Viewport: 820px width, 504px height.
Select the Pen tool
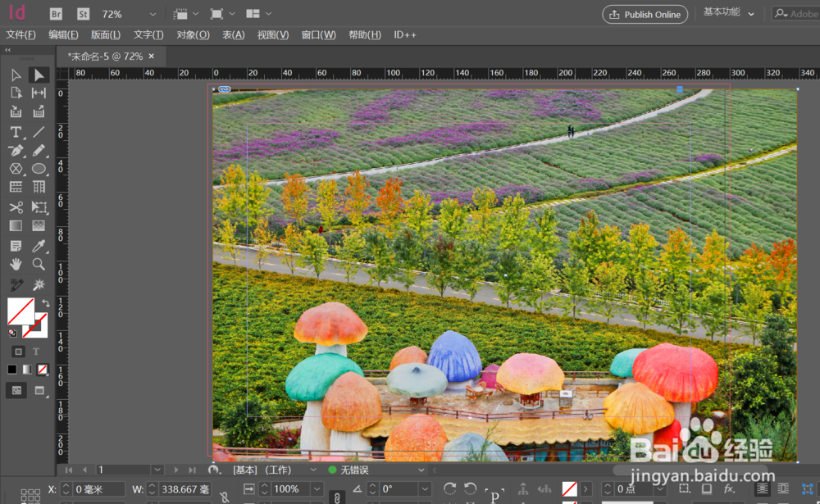coord(16,151)
